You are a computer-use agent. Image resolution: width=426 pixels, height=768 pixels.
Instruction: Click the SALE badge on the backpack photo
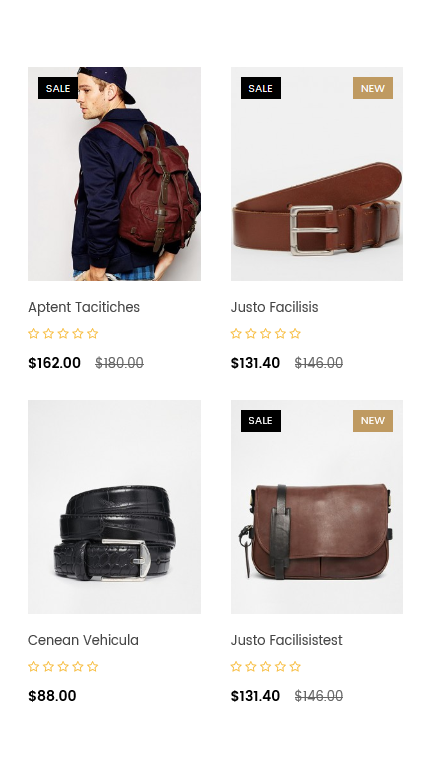58,88
